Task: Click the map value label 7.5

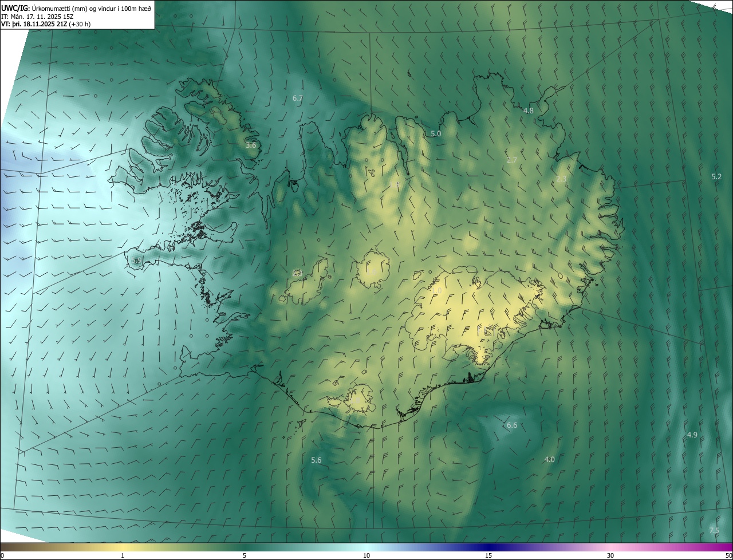Action: pyautogui.click(x=714, y=531)
